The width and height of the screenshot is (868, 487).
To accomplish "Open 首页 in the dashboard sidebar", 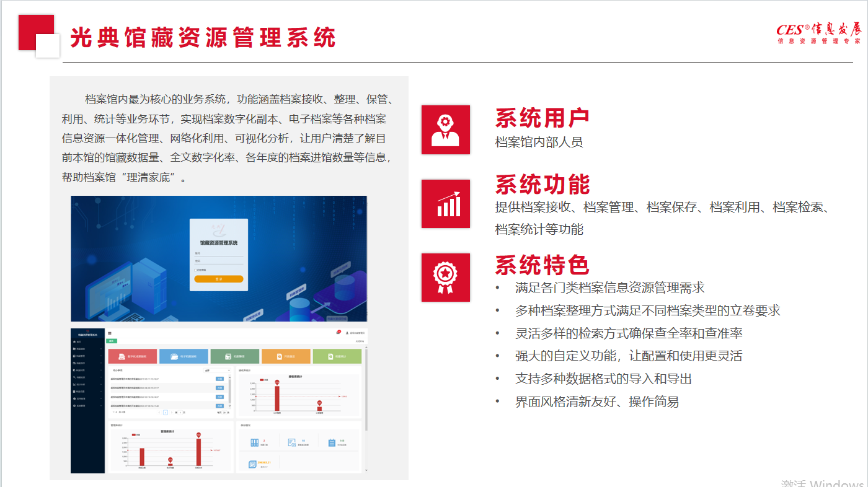I will [x=87, y=341].
